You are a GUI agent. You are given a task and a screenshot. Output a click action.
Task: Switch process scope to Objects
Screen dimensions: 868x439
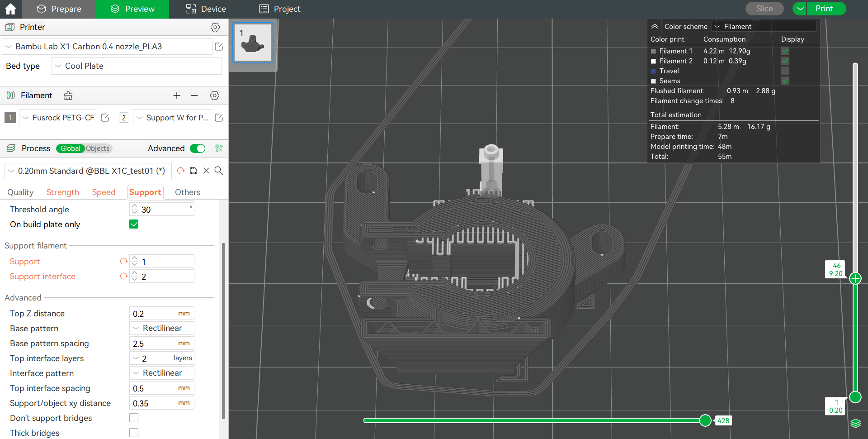[98, 148]
